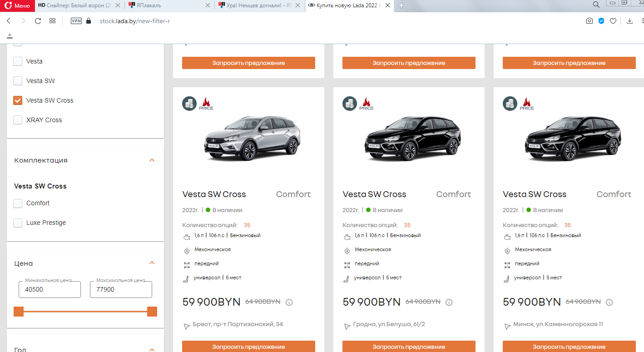644x352 pixels.
Task: Enable the Luxe Prestige checkbox
Action: 18,223
